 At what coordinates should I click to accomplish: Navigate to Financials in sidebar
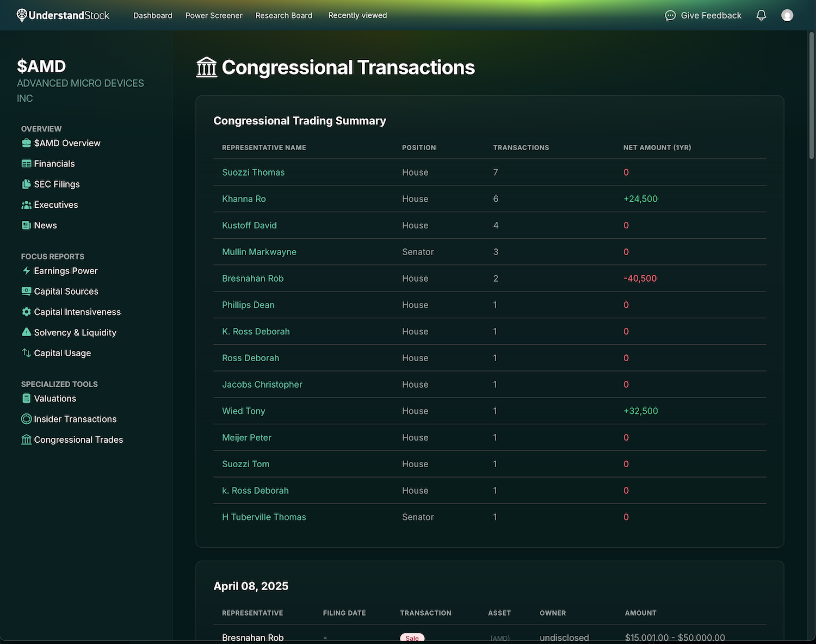click(x=54, y=164)
